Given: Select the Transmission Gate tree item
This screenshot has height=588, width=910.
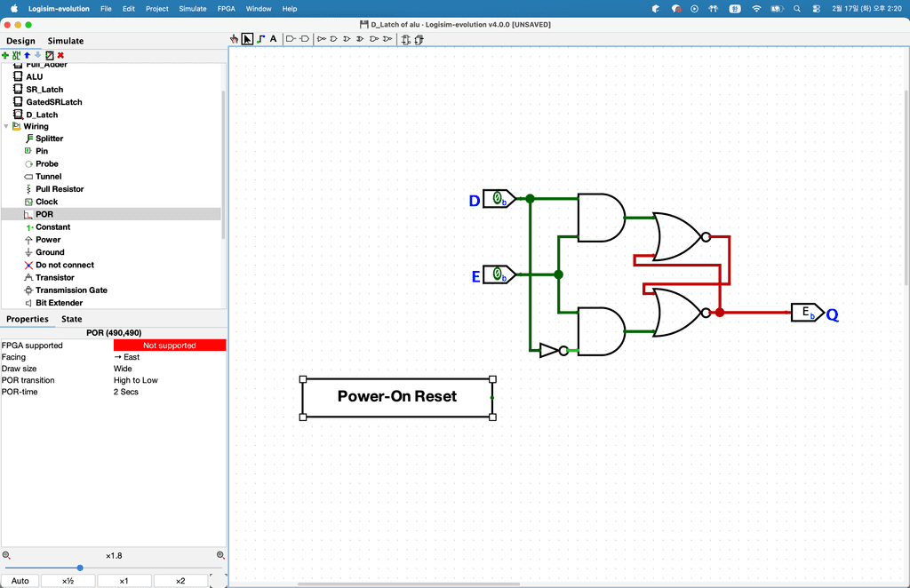Looking at the screenshot, I should click(x=71, y=290).
